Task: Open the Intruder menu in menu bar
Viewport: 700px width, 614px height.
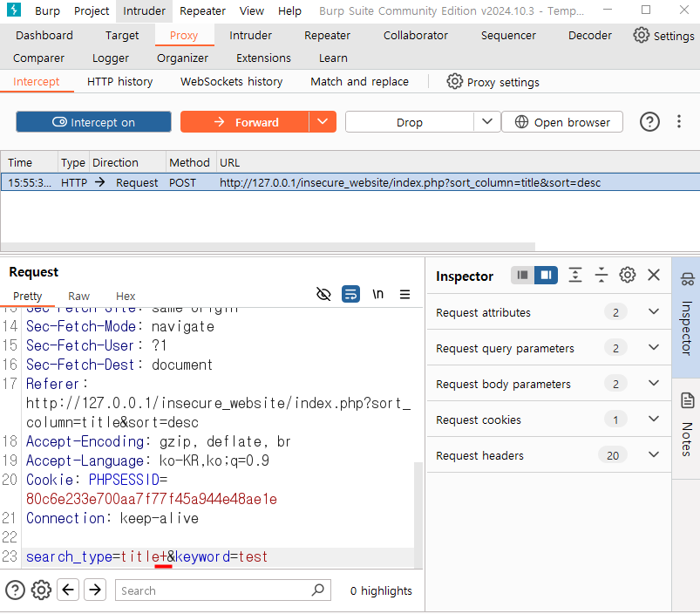Action: (x=144, y=11)
